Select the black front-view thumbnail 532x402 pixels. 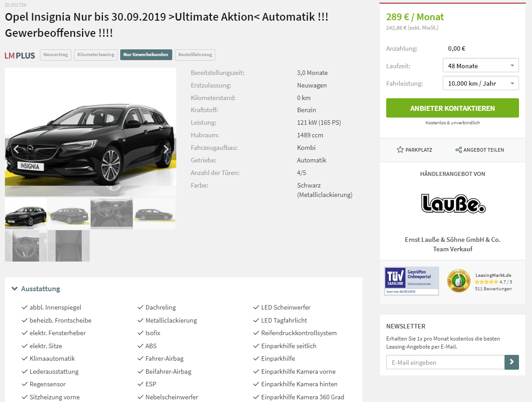pos(26,214)
